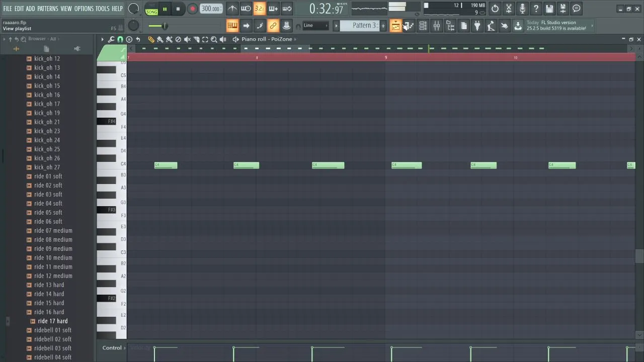
Task: Toggle the orange link multilink button
Action: point(273,26)
